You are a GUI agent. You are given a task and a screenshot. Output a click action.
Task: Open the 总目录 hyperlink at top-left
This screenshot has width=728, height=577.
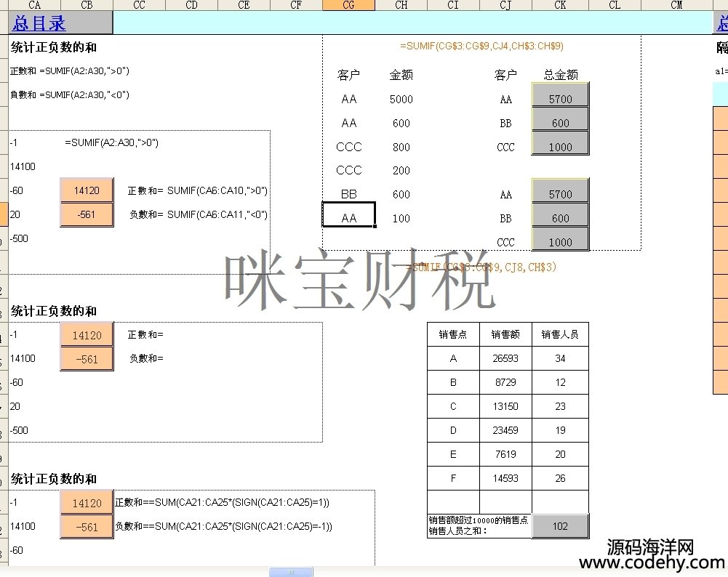(39, 23)
